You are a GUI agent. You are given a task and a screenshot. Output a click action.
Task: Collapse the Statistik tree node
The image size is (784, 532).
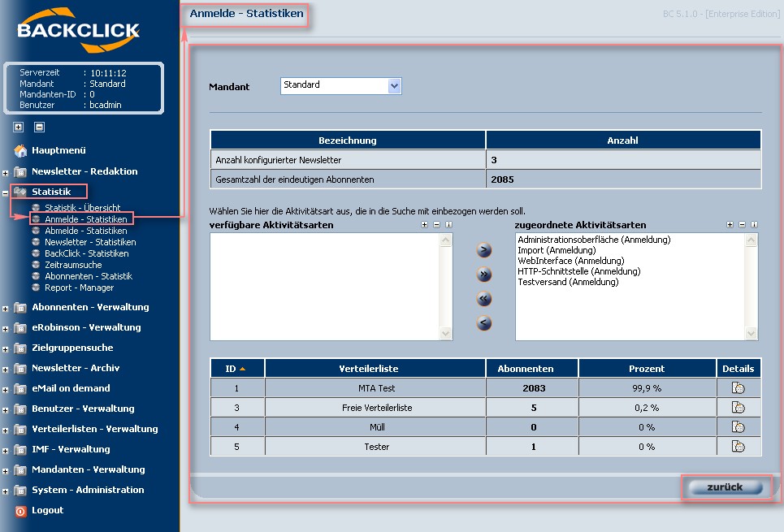5,193
